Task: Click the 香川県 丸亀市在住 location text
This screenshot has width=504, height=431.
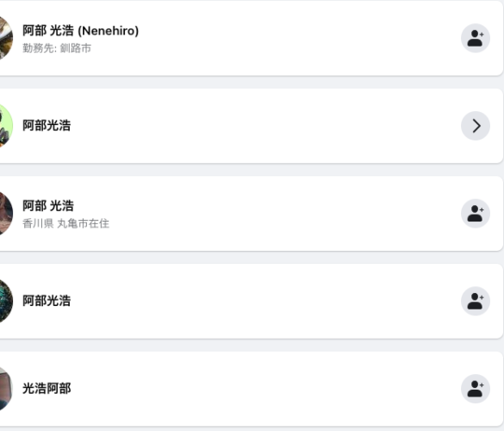Action: pyautogui.click(x=65, y=223)
